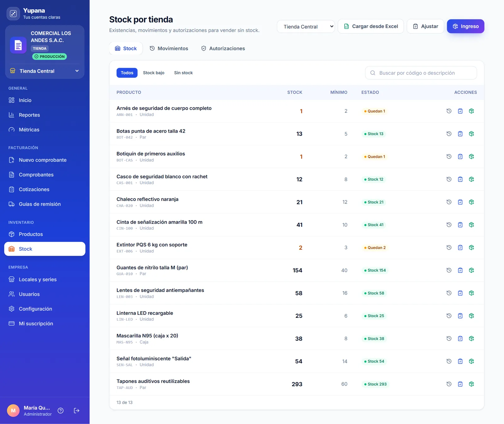Click the Ajustar button
Screen dimensions: 504x424
click(x=425, y=26)
